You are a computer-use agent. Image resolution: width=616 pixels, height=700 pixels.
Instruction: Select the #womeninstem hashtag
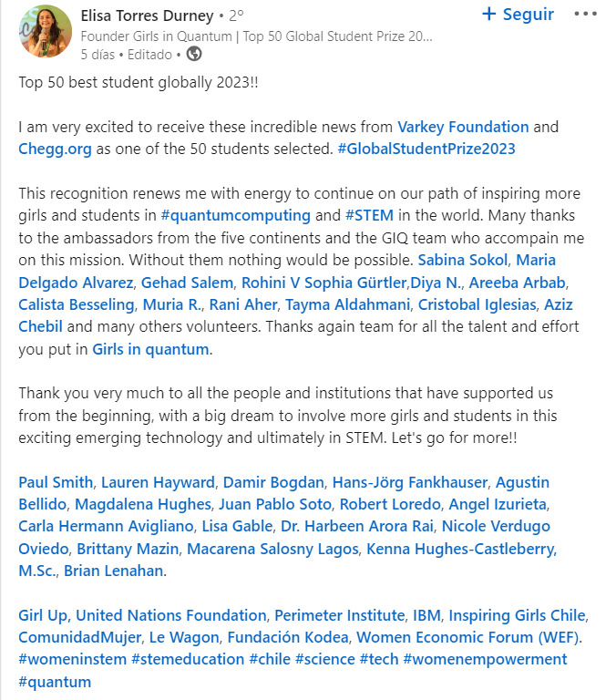72,659
